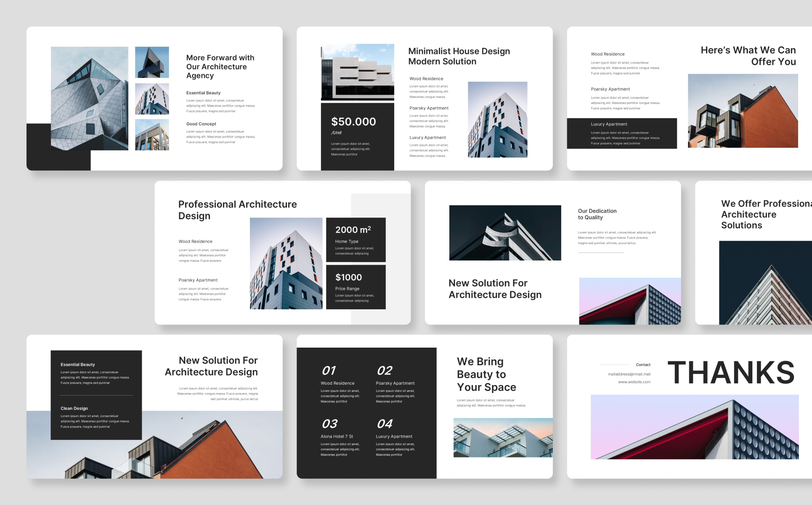Screen dimensions: 812x505
Task: Select number 04 Luxury Apartment item
Action: tap(395, 437)
